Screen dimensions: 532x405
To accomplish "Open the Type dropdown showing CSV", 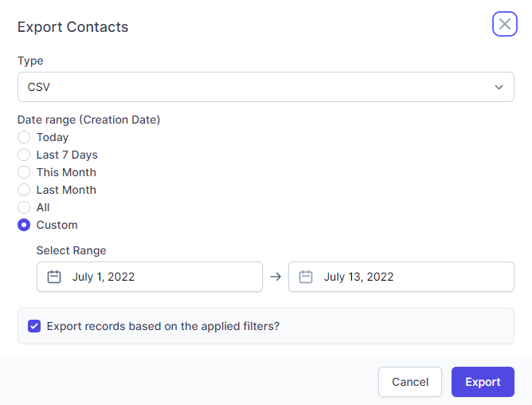I will click(x=265, y=87).
